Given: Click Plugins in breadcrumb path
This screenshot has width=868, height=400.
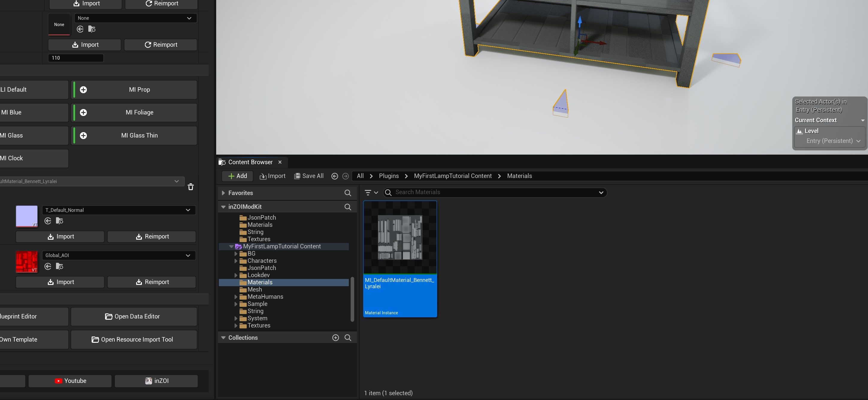Looking at the screenshot, I should pos(389,176).
